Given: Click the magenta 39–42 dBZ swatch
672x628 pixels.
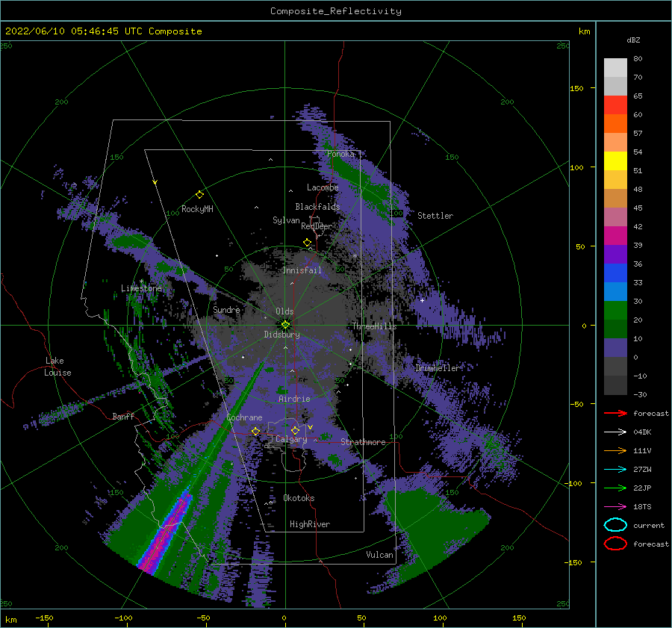Looking at the screenshot, I should point(615,236).
